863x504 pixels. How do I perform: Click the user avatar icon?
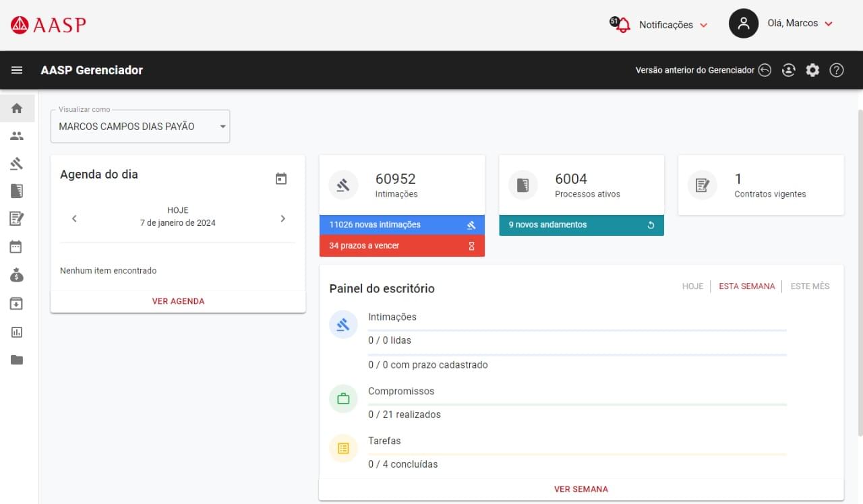[744, 24]
